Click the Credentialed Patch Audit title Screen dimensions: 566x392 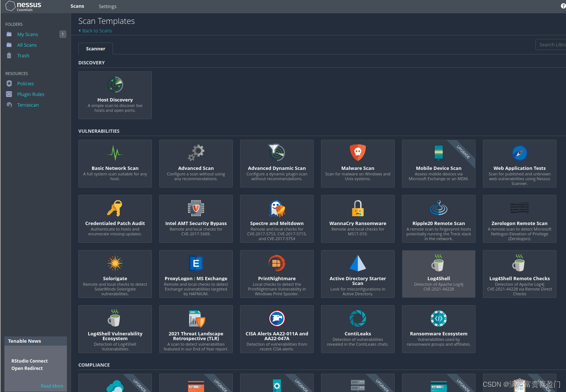click(x=115, y=223)
